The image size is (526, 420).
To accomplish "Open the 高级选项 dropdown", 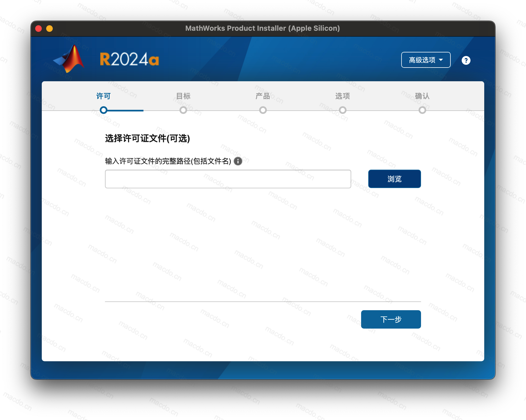I will pos(425,60).
